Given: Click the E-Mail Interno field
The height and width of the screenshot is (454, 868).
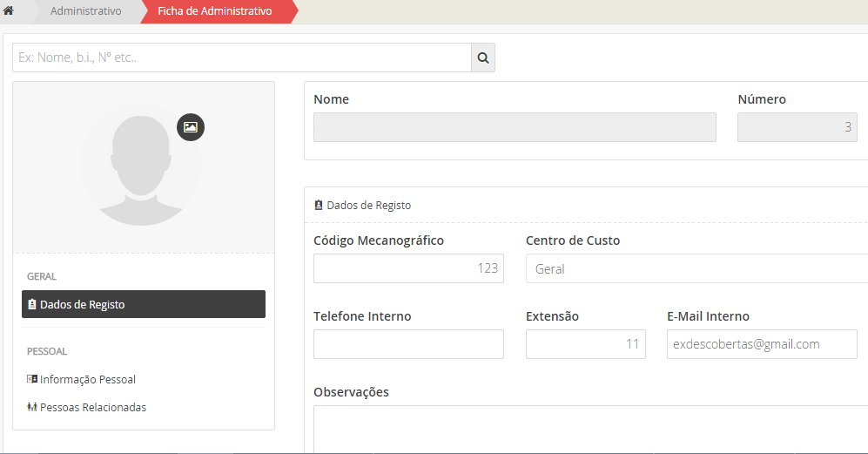Looking at the screenshot, I should pos(750,344).
